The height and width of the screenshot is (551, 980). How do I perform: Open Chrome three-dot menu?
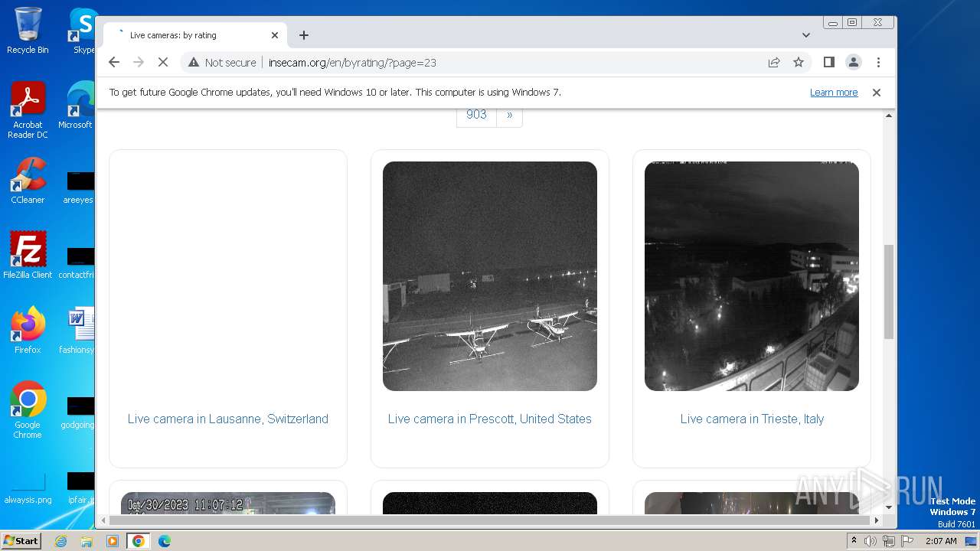pyautogui.click(x=878, y=62)
